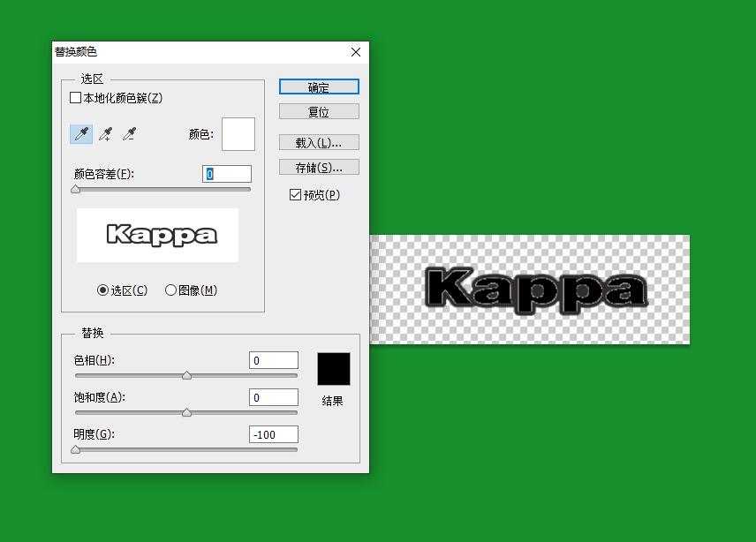Click the 明度 lightness slider handle
Image resolution: width=756 pixels, height=542 pixels.
click(76, 449)
